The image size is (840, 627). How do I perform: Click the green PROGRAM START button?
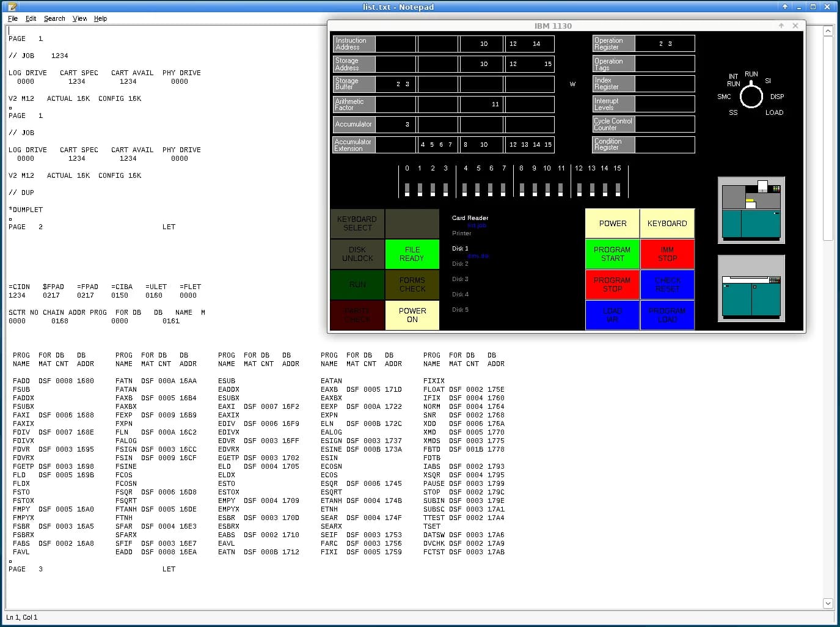tap(613, 254)
